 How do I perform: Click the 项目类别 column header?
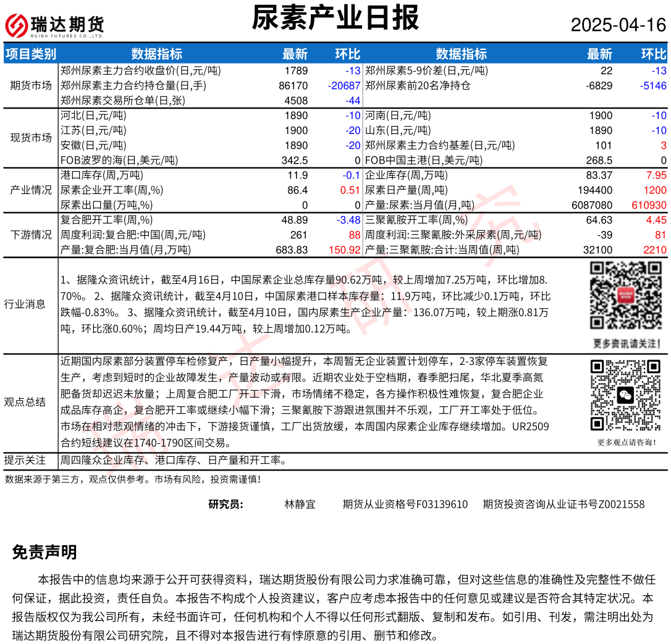tap(31, 54)
